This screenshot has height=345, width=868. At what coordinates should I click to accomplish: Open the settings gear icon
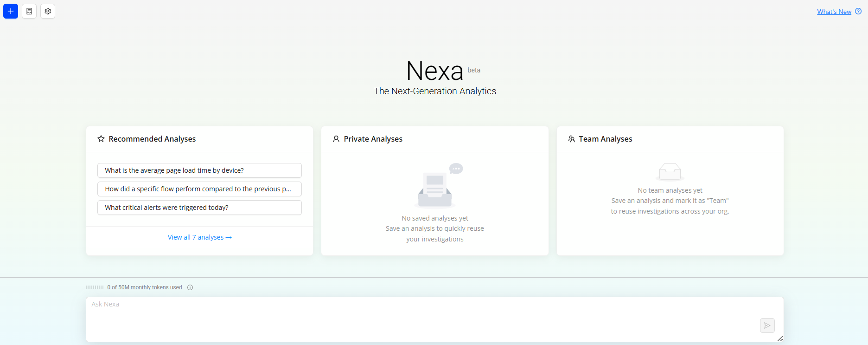click(x=48, y=11)
